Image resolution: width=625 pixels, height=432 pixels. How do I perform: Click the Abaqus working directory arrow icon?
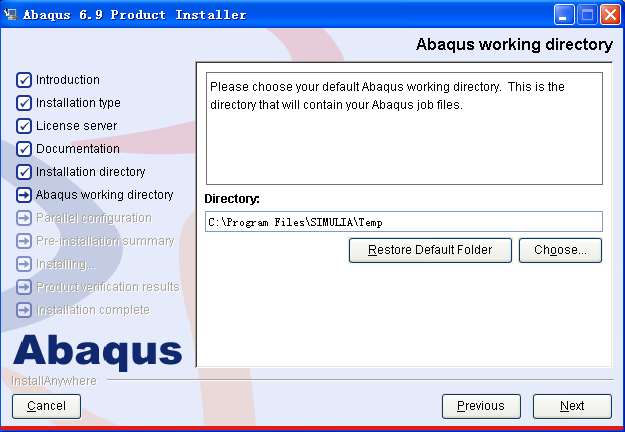click(x=24, y=195)
